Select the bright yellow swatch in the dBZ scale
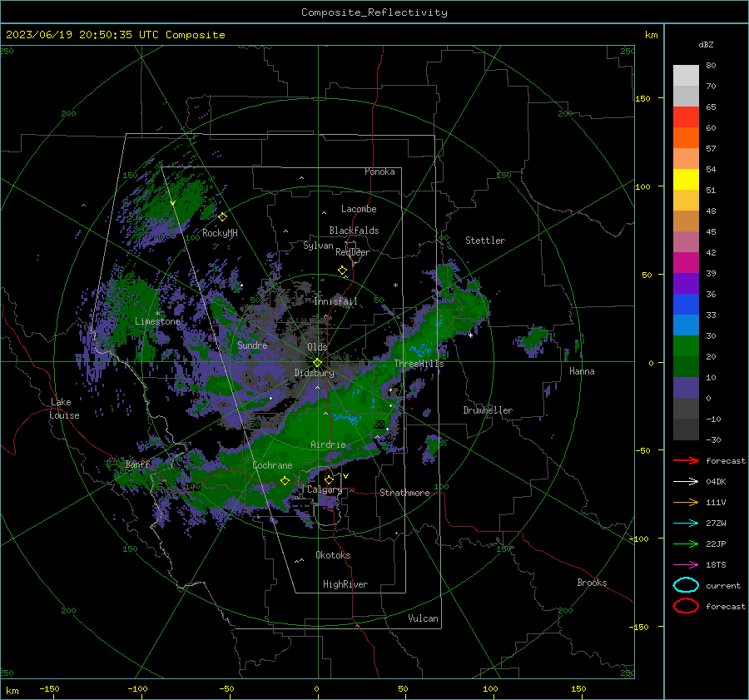This screenshot has height=700, width=749. [686, 179]
